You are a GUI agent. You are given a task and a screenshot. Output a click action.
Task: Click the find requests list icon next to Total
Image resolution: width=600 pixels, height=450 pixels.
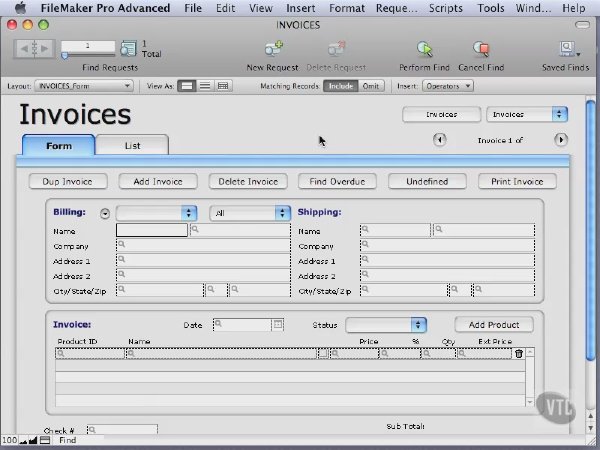129,49
